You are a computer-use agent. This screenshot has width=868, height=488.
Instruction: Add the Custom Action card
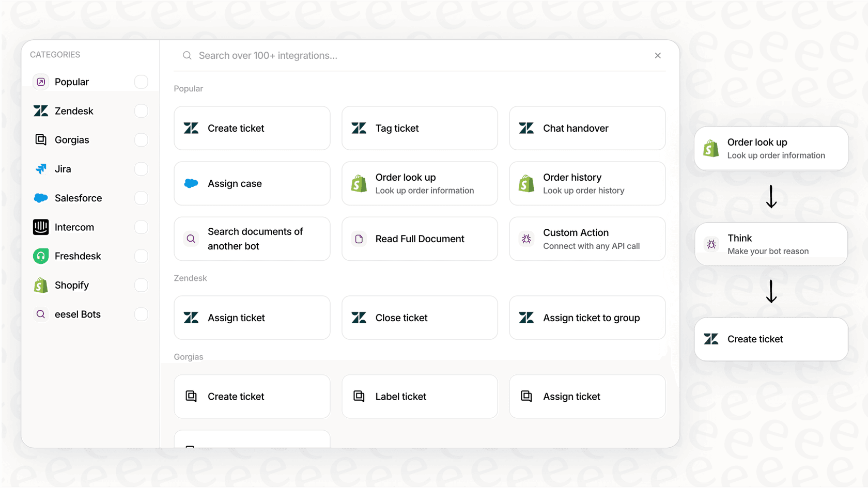pos(587,239)
